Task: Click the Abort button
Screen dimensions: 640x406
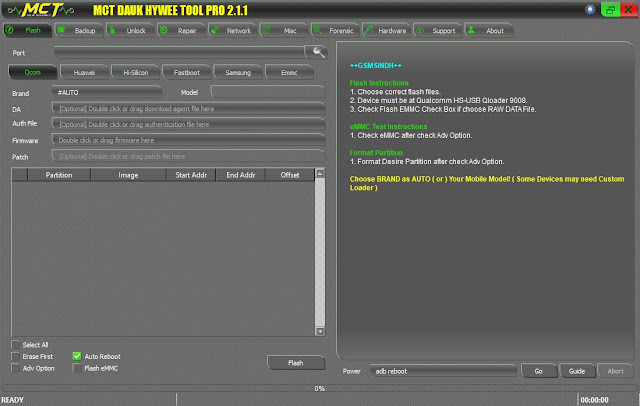Action: 615,371
